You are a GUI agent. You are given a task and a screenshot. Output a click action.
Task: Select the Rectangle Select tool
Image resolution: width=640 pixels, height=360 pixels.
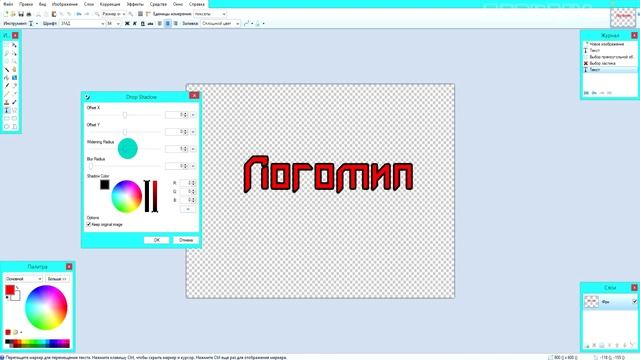pyautogui.click(x=7, y=45)
